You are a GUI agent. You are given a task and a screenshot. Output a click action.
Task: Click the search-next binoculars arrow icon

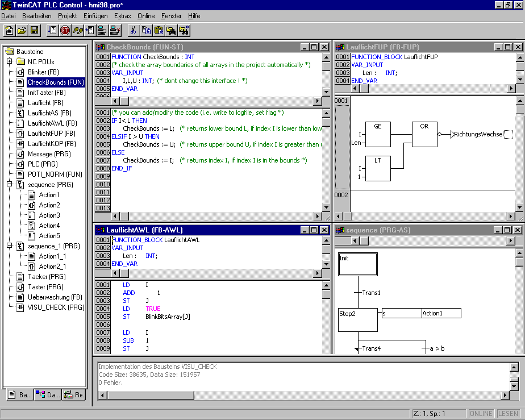click(184, 31)
